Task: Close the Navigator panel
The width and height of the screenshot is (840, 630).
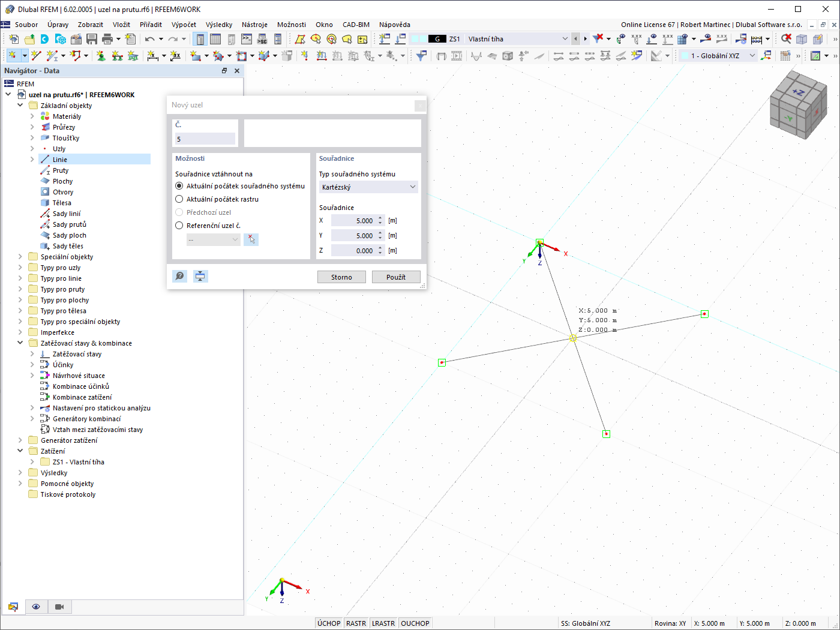Action: tap(237, 71)
